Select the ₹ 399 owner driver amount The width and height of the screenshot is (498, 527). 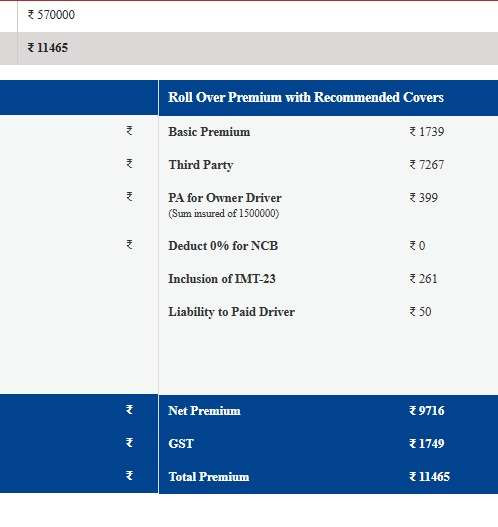click(x=423, y=198)
